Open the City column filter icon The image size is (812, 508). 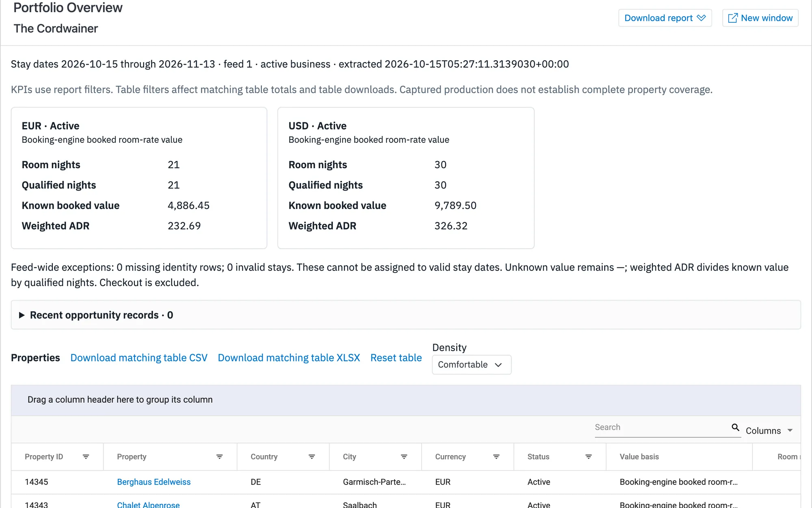tap(404, 457)
